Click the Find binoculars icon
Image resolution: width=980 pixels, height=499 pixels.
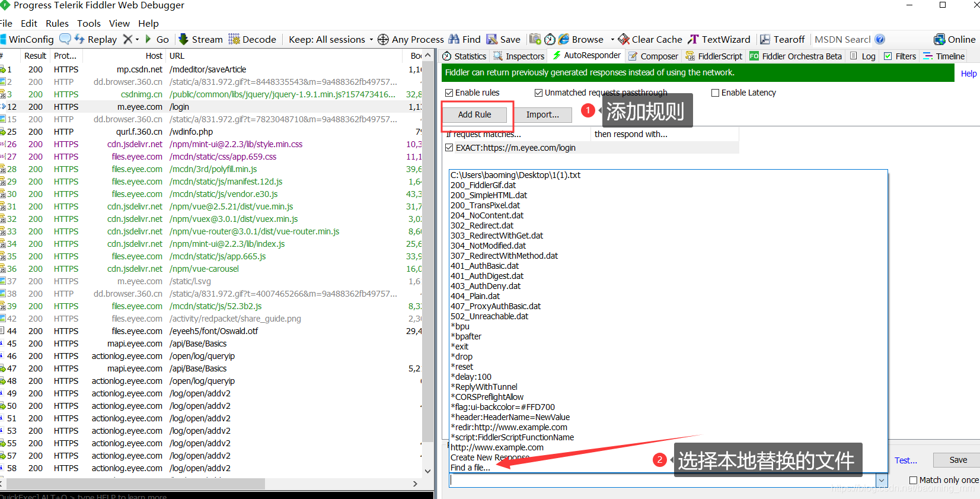[454, 39]
